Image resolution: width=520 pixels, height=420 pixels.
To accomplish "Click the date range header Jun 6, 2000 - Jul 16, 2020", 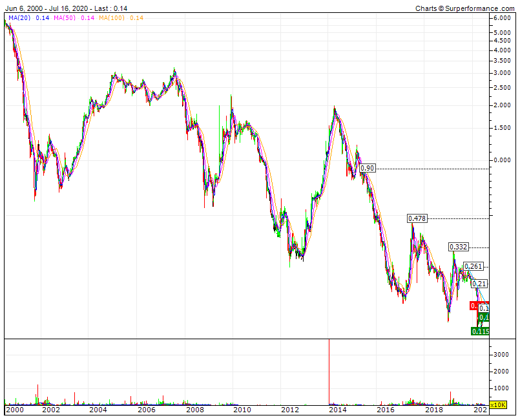I will pyautogui.click(x=47, y=8).
